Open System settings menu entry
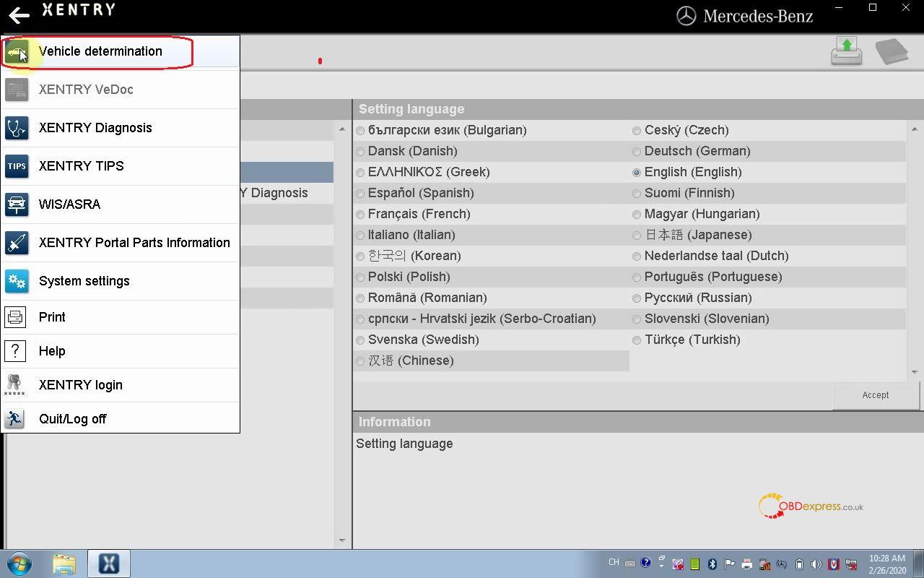 (x=120, y=281)
